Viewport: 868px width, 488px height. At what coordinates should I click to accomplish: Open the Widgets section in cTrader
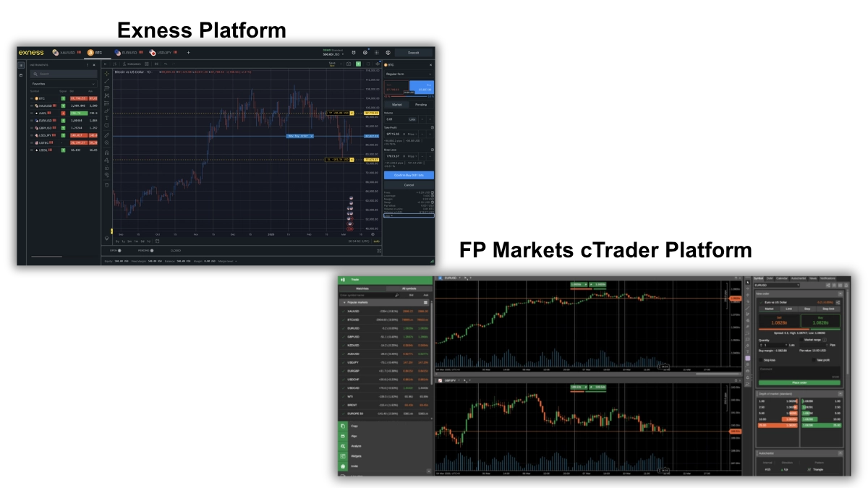click(x=386, y=456)
